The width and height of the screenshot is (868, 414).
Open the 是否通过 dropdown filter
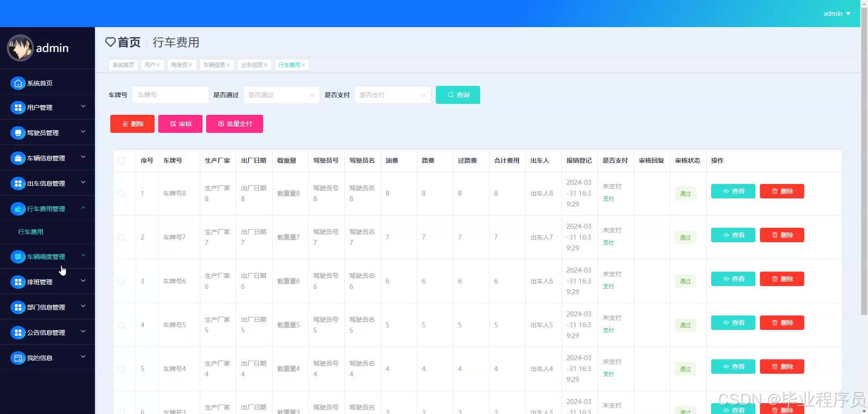pyautogui.click(x=281, y=95)
